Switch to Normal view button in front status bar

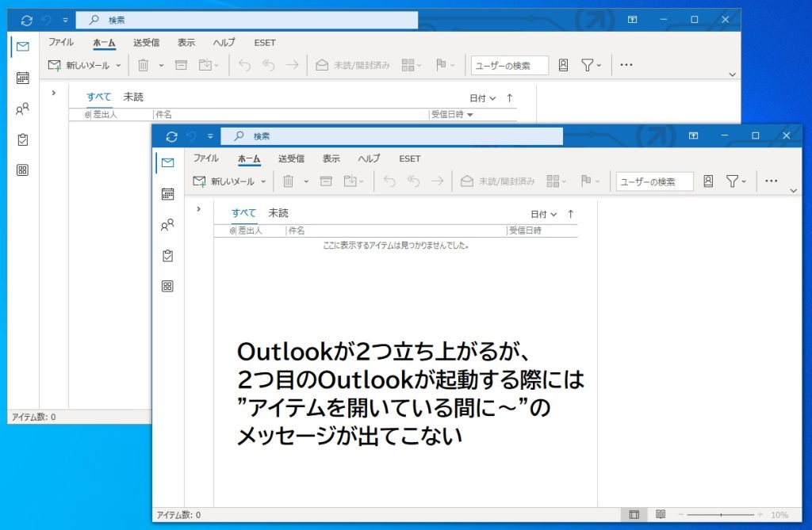pyautogui.click(x=634, y=514)
